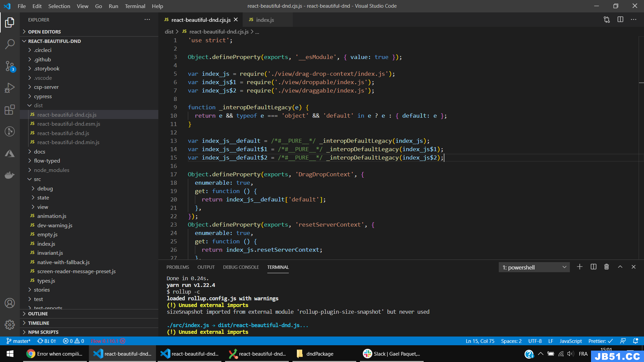This screenshot has height=362, width=644.
Task: Collapse the dist folder
Action: pos(89,106)
